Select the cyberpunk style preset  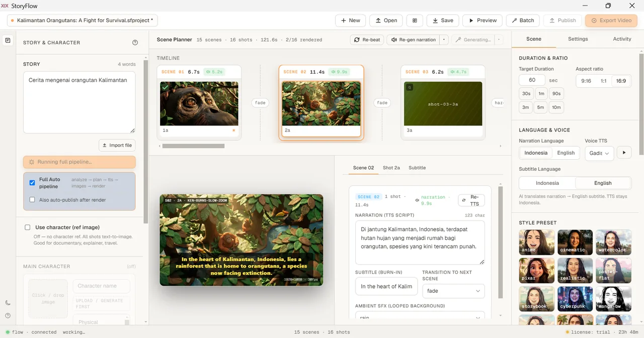point(575,299)
